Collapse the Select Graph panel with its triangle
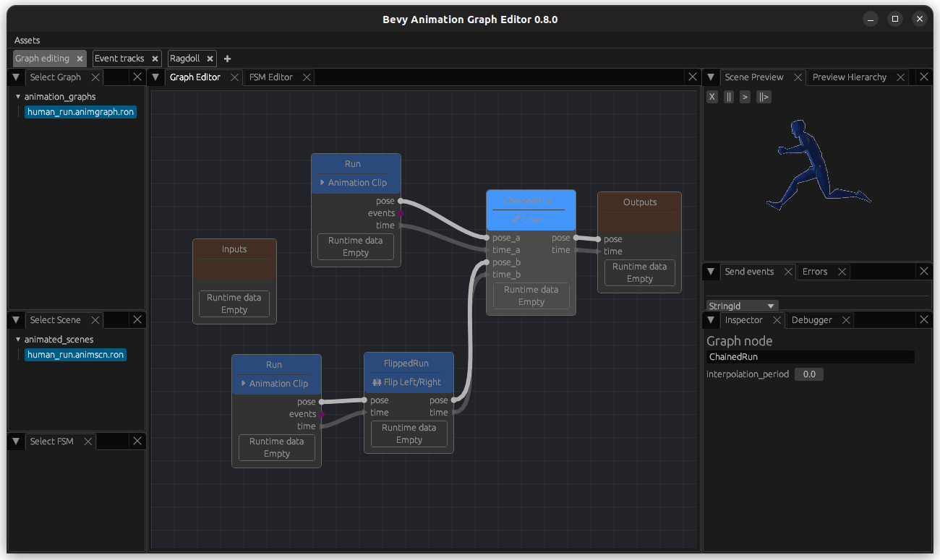The image size is (940, 560). click(15, 77)
